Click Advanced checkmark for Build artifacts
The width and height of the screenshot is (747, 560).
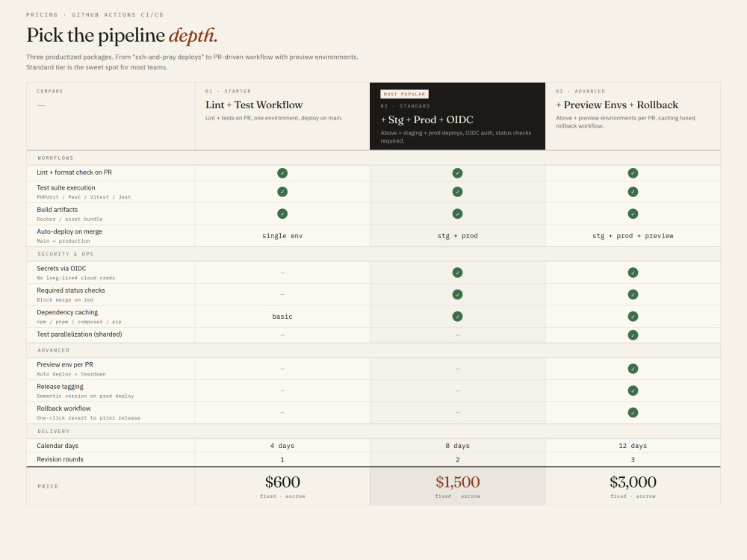[x=633, y=214]
